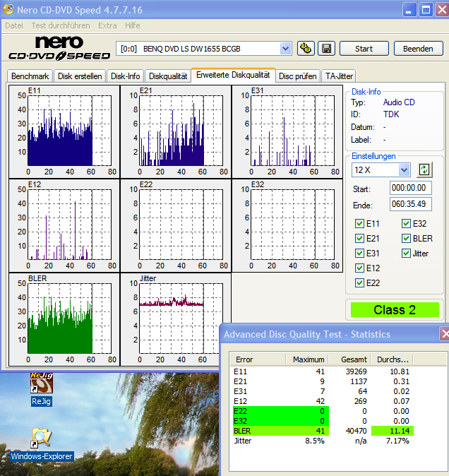Viewport: 449px width, 476px height.
Task: Uncheck the E11 checkbox
Action: (x=360, y=224)
